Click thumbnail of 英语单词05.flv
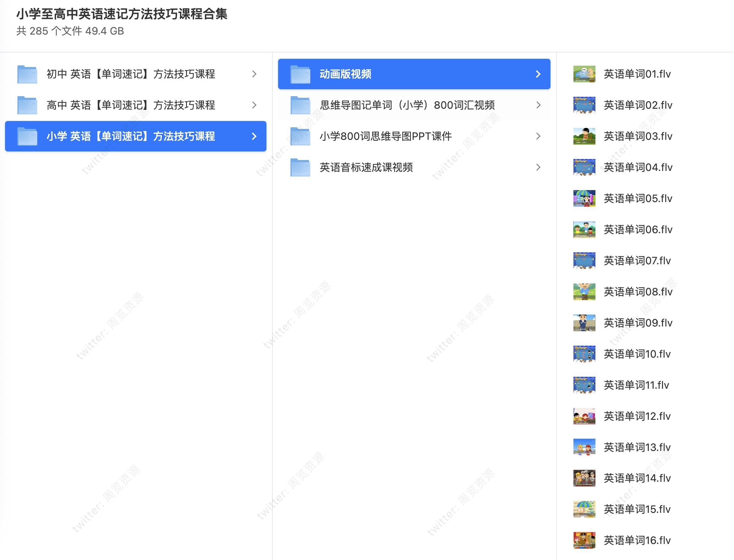Image resolution: width=734 pixels, height=560 pixels. tap(584, 198)
